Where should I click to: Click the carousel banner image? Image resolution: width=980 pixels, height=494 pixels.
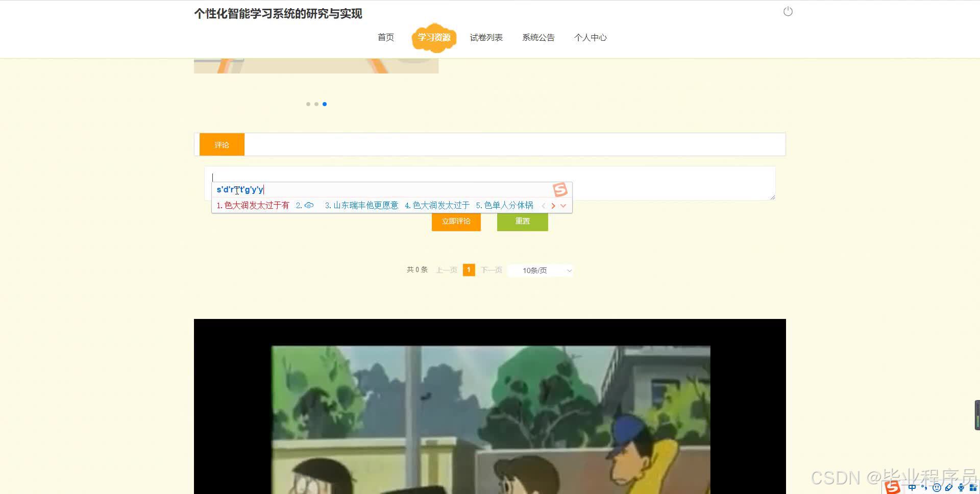click(316, 65)
